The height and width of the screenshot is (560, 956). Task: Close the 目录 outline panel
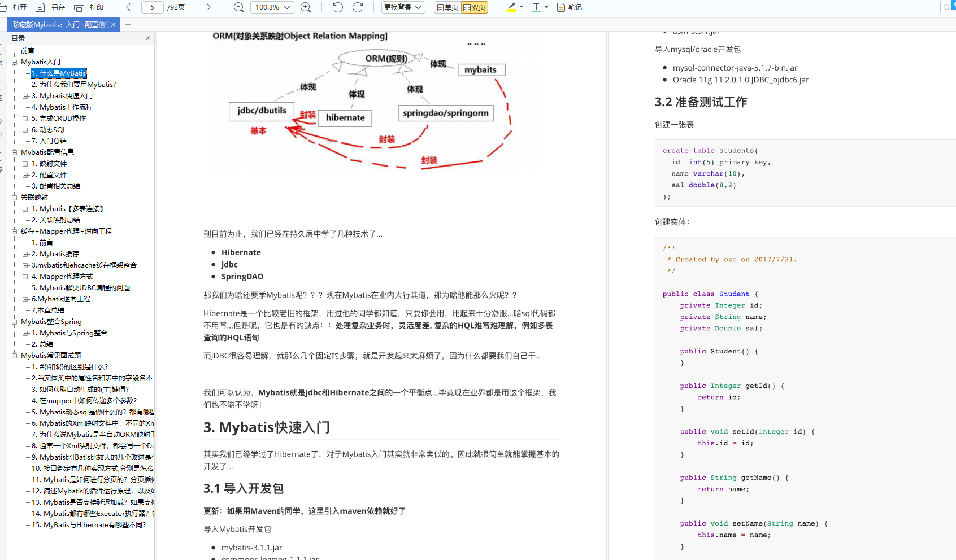pyautogui.click(x=147, y=38)
